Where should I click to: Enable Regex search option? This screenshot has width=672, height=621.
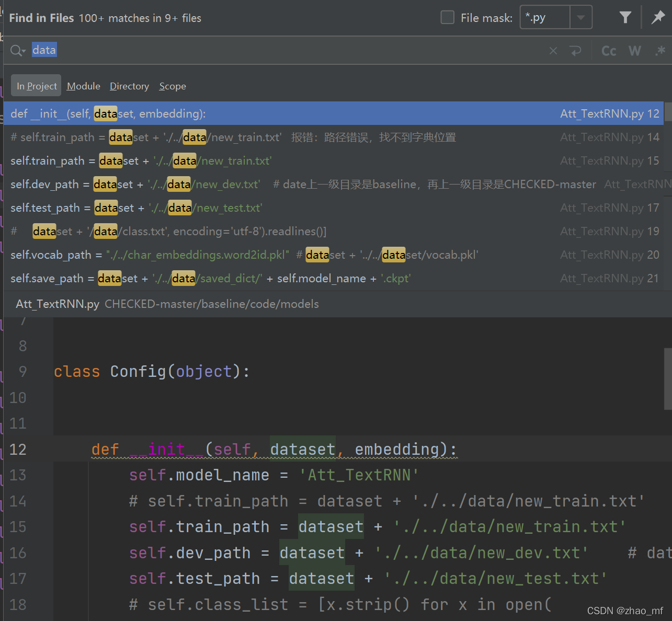(660, 51)
